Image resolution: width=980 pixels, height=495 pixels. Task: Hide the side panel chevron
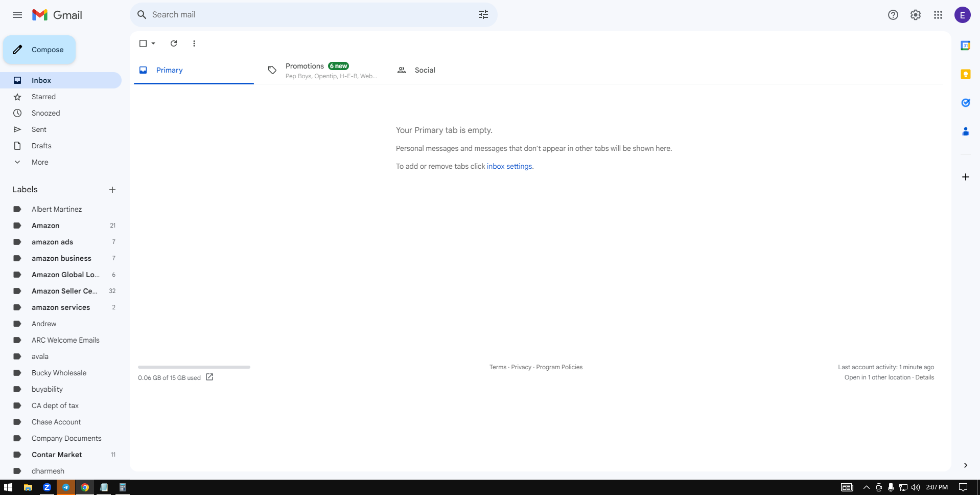(x=966, y=465)
